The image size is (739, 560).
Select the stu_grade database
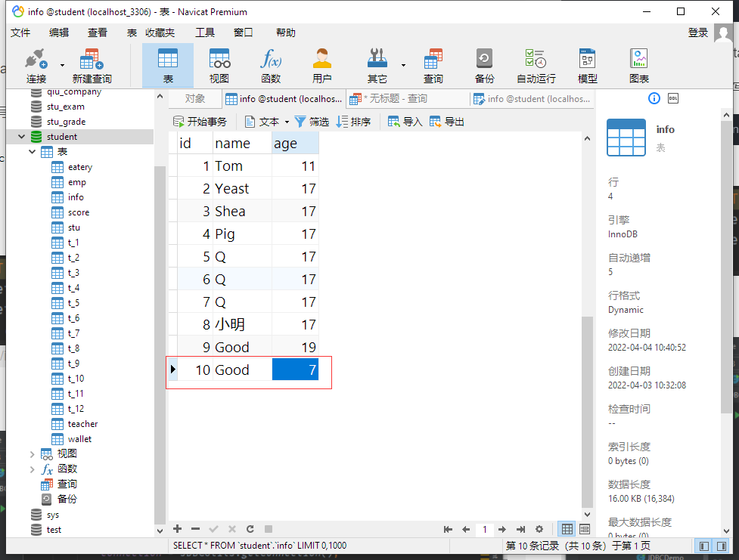(x=66, y=122)
